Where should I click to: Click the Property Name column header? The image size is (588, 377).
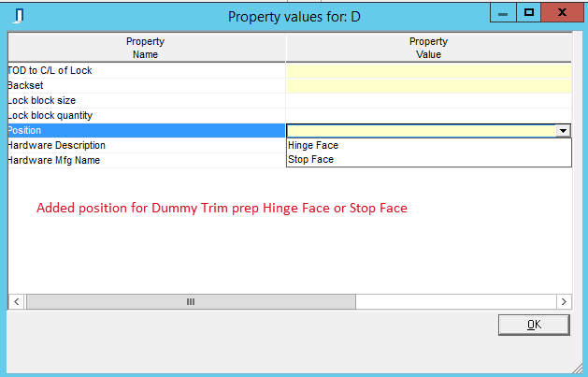146,48
